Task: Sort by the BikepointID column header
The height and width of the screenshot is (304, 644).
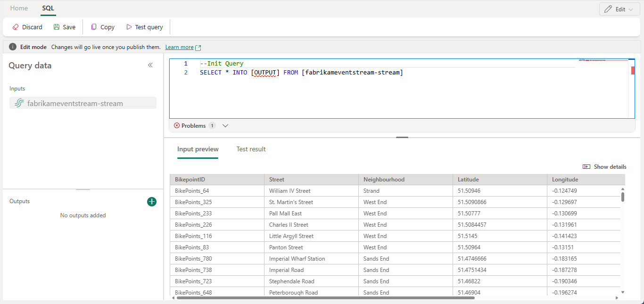Action: coord(190,180)
